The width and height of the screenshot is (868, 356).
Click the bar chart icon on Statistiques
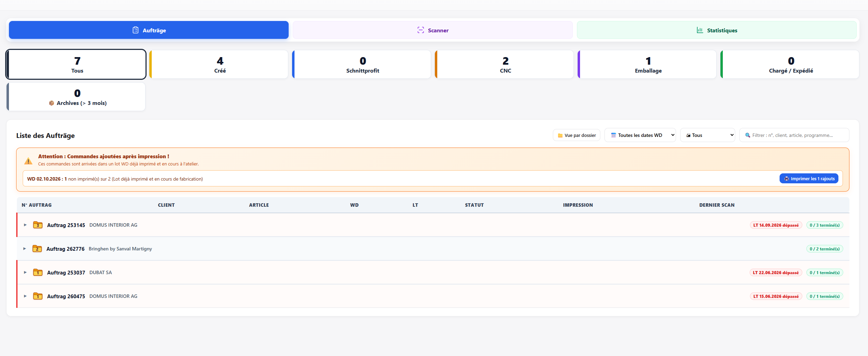point(700,30)
